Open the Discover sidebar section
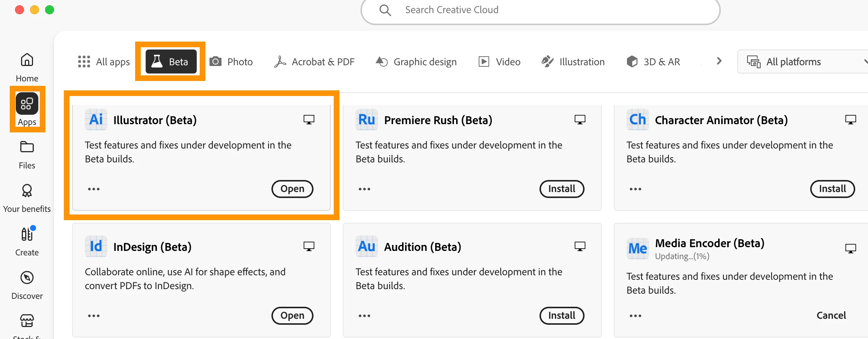 [27, 285]
